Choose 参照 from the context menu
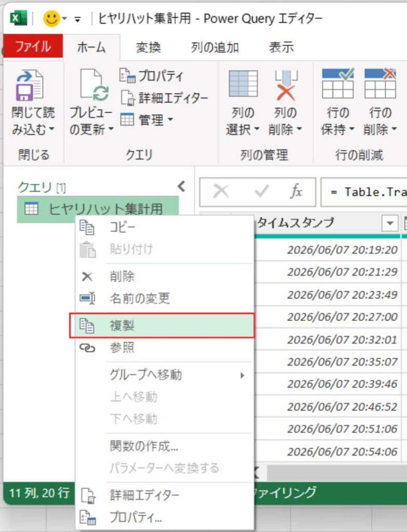Image resolution: width=407 pixels, height=532 pixels. [x=164, y=348]
